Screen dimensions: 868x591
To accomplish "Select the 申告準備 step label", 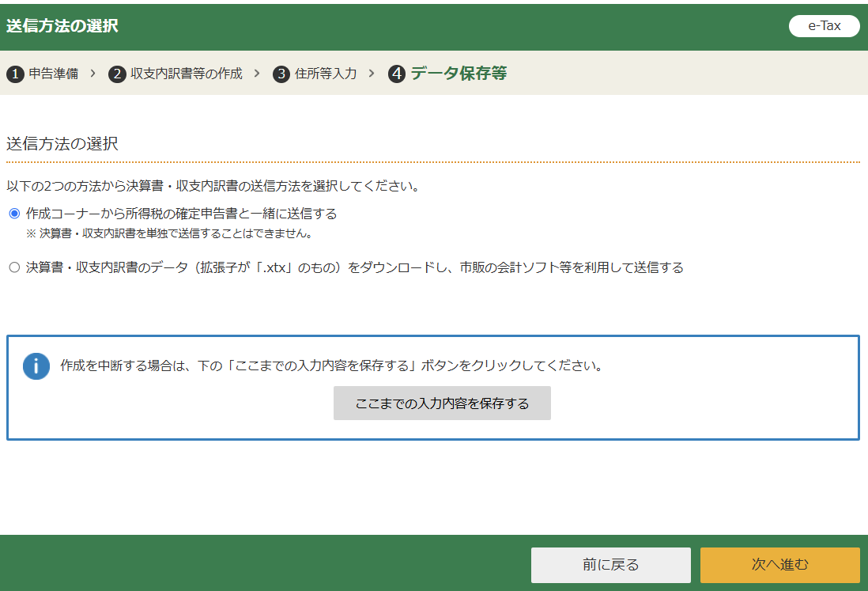I will tap(54, 74).
